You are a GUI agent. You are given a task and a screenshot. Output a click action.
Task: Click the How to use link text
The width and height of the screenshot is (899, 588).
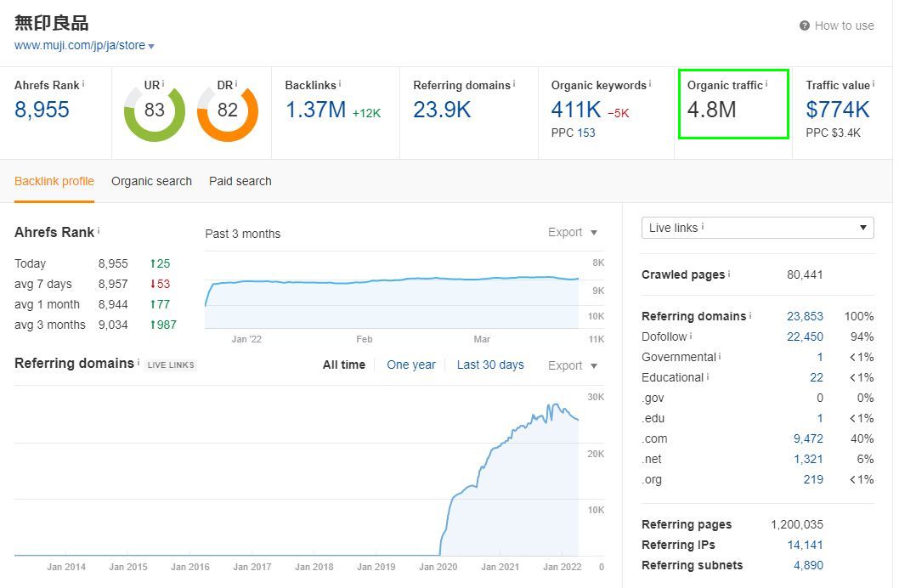coord(844,25)
